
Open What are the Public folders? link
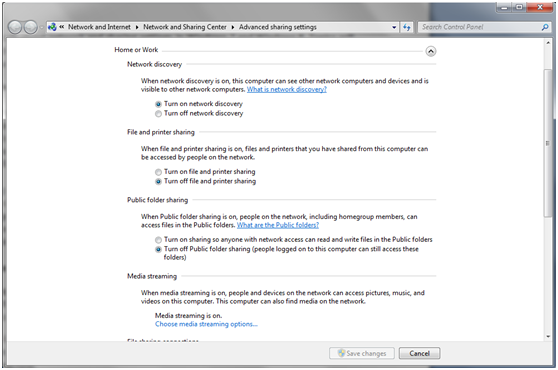[278, 225]
